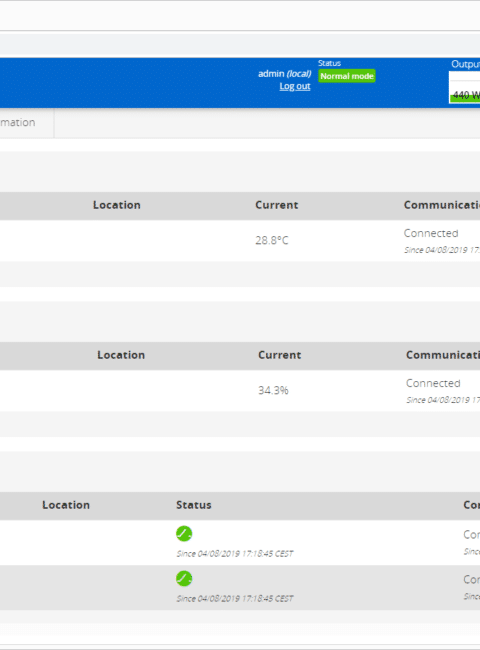The height and width of the screenshot is (650, 480).
Task: Click the Location header in humidity table
Action: [121, 355]
